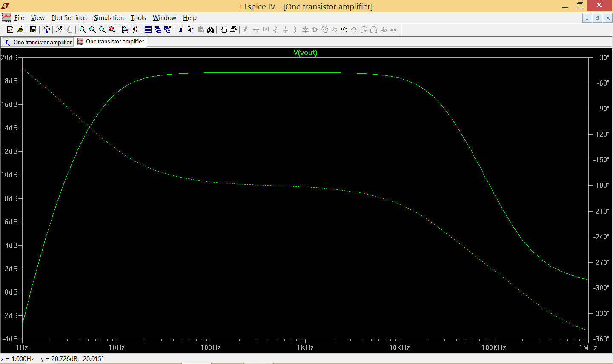Click the Close all windows icon
Image resolution: width=613 pixels, height=364 pixels.
[168, 29]
